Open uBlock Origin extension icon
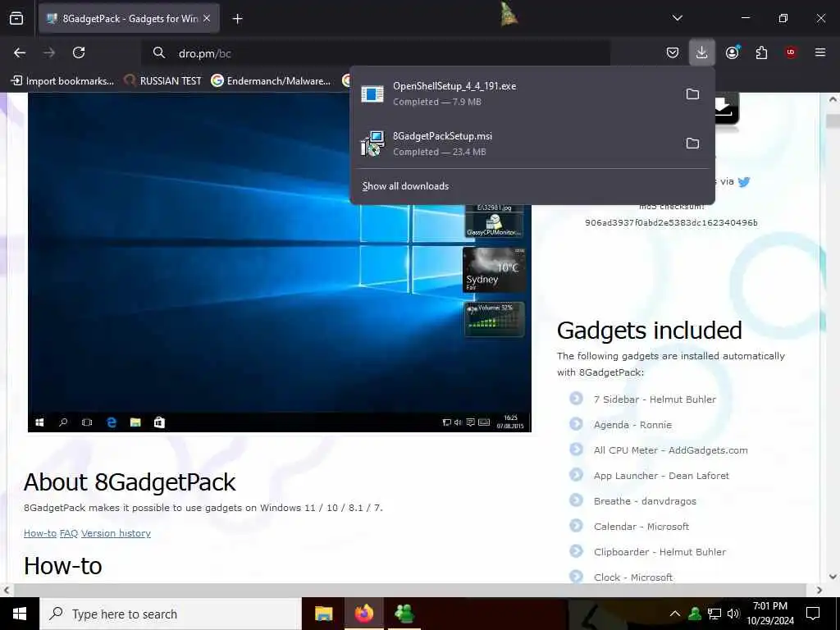Viewport: 840px width, 630px height. pos(791,52)
